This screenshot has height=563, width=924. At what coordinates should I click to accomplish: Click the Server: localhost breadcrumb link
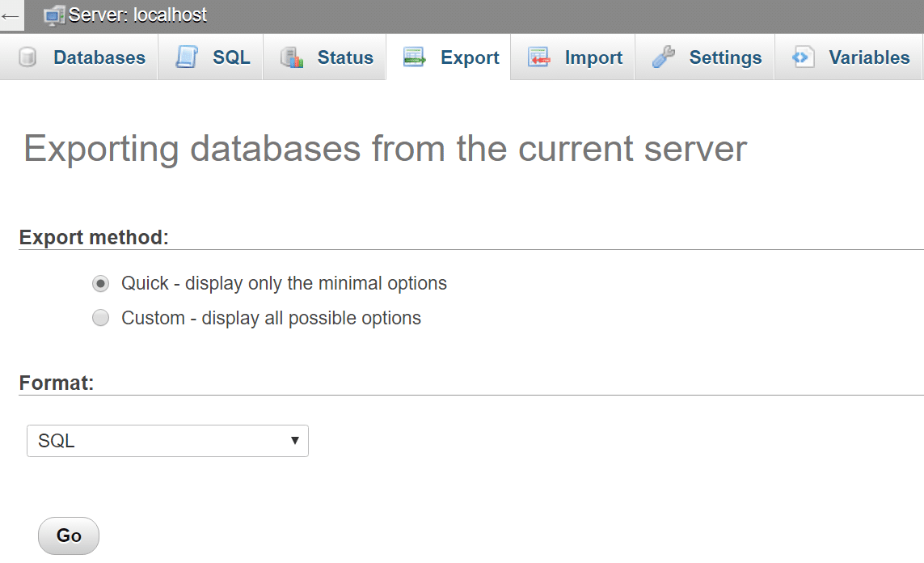pos(137,15)
